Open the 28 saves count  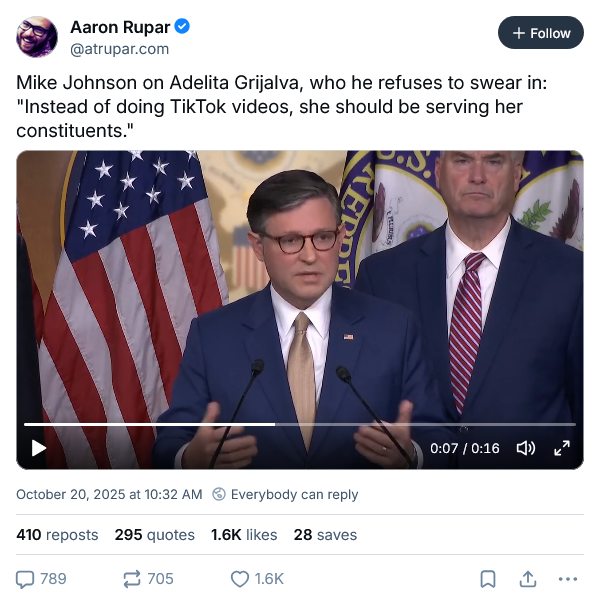pyautogui.click(x=325, y=535)
